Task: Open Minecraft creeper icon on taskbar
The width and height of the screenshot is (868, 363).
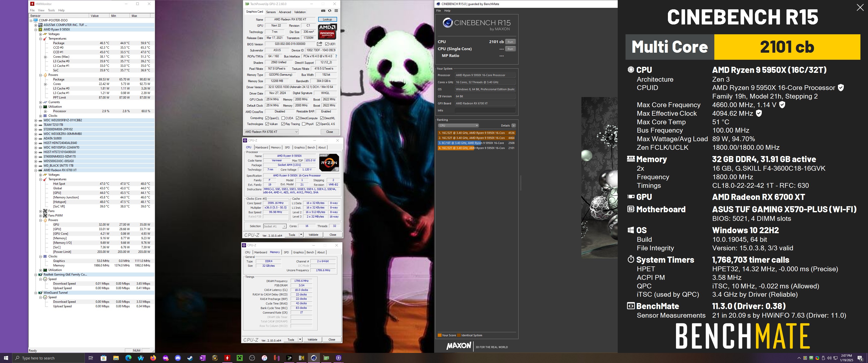Action: tap(239, 358)
